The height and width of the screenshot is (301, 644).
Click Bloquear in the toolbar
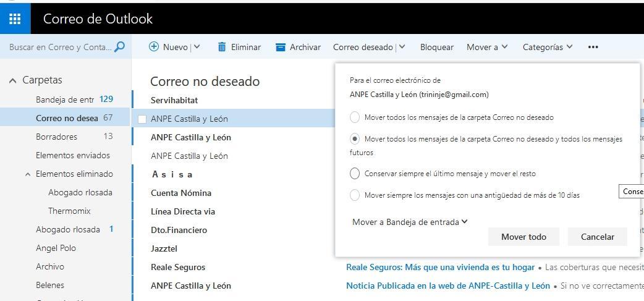[437, 47]
